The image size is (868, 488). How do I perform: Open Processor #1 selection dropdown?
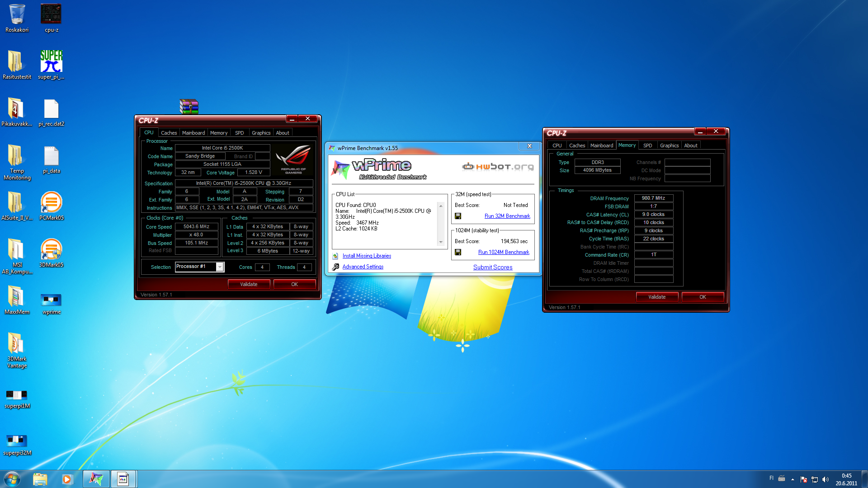point(199,267)
